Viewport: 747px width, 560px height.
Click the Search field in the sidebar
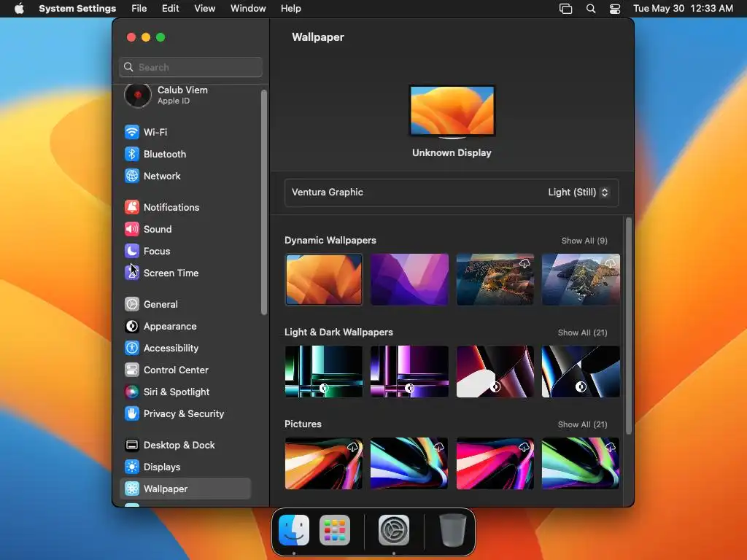coord(190,67)
